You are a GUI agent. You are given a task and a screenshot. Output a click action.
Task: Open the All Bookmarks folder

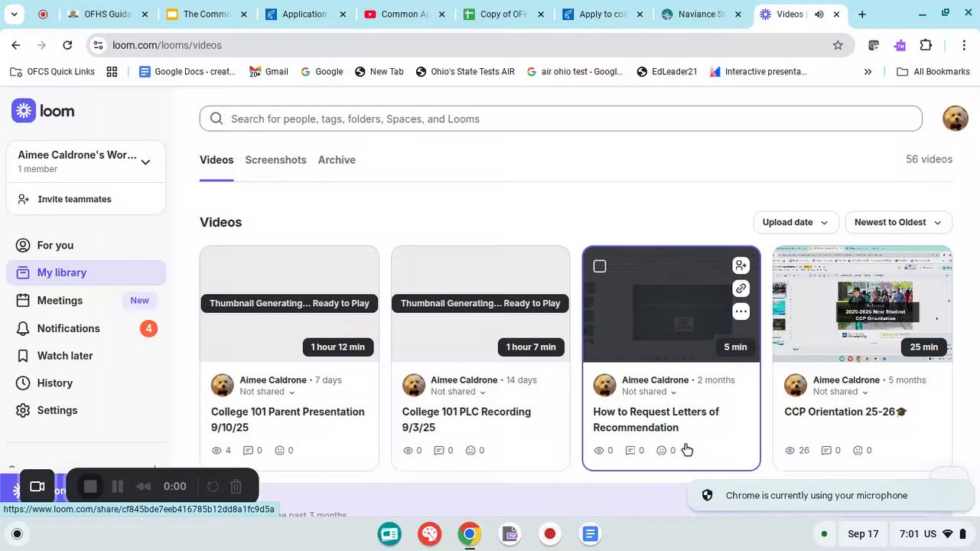point(933,71)
